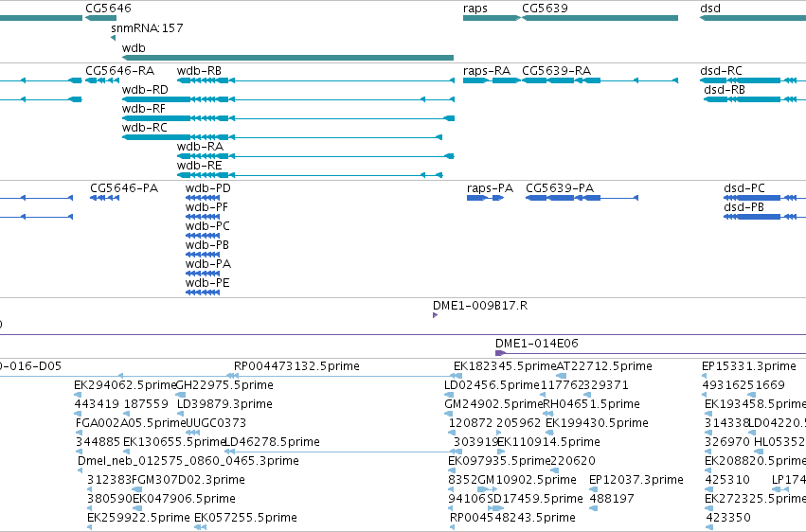Click the CG5639-RA transcript label
Viewport: 806px width, 532px height.
pyautogui.click(x=556, y=70)
